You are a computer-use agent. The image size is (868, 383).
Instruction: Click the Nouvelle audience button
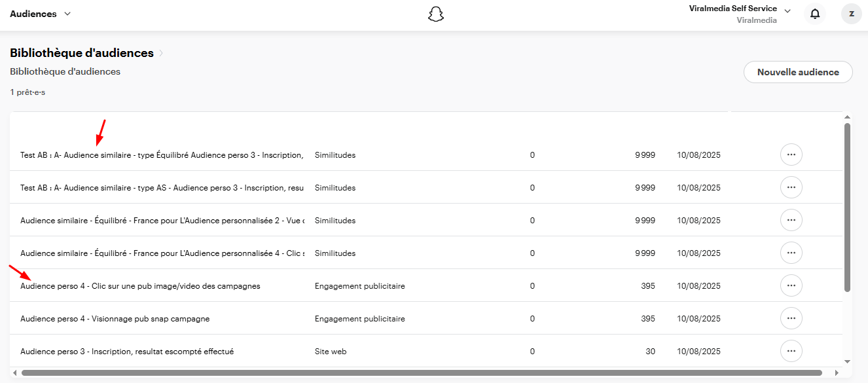coord(797,72)
